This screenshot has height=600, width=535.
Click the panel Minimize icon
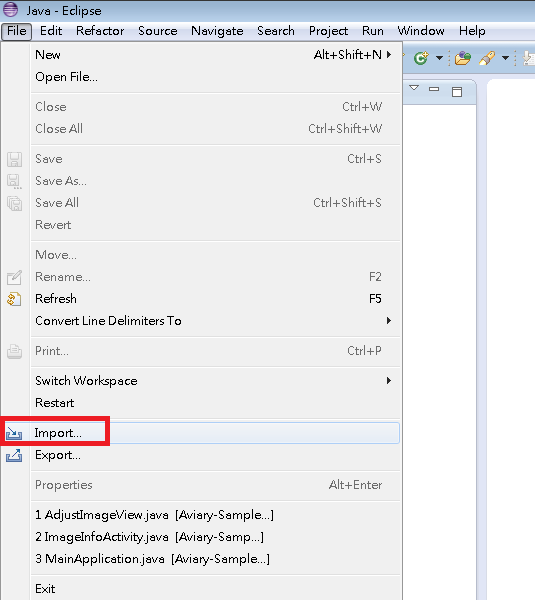(x=434, y=89)
